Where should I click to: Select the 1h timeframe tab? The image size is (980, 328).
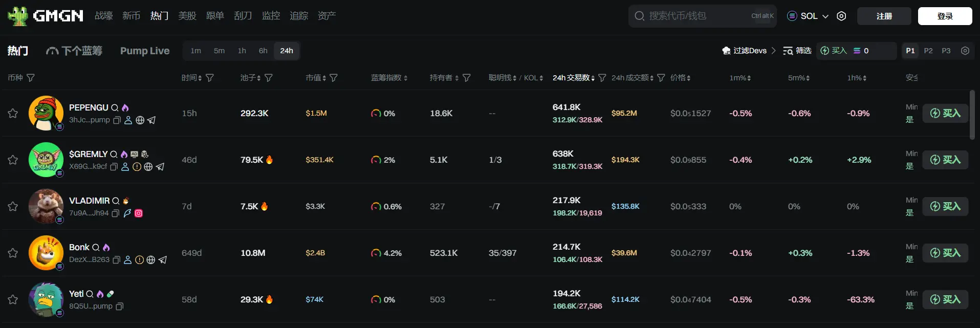(242, 51)
